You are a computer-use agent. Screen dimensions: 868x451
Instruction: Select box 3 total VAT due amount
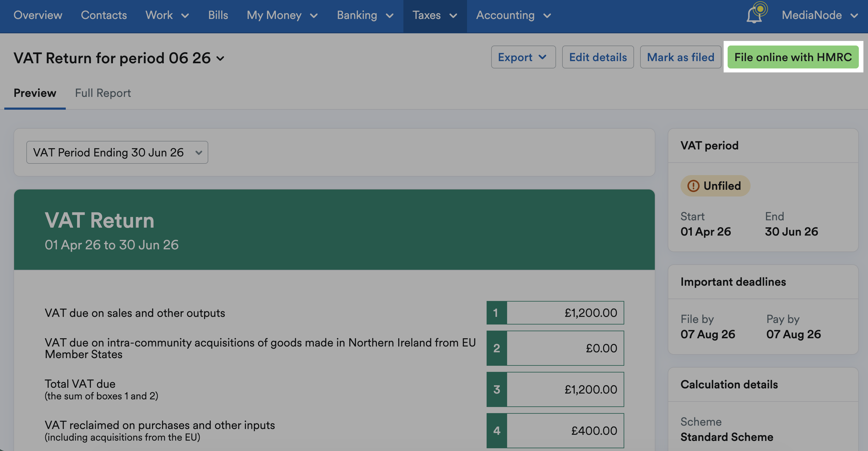pos(565,389)
